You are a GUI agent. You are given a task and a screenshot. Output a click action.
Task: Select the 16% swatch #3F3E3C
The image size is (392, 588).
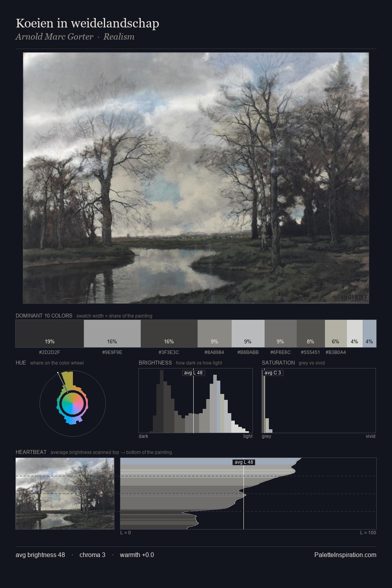169,334
